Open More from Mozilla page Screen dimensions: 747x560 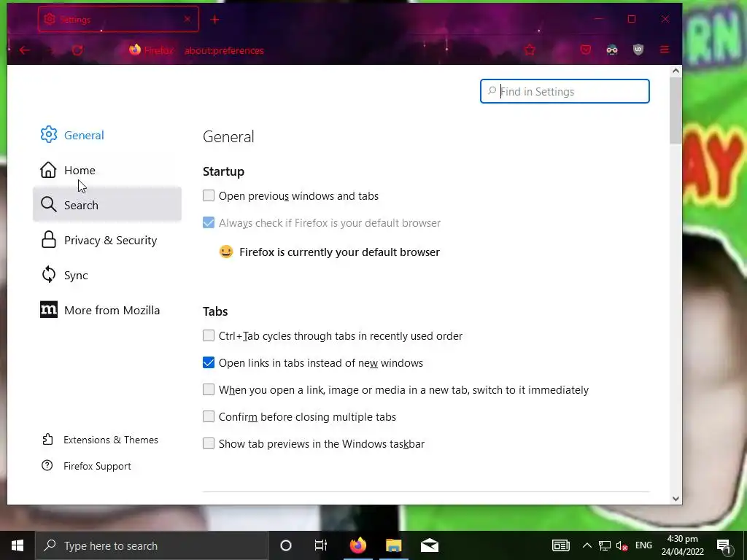[107, 310]
